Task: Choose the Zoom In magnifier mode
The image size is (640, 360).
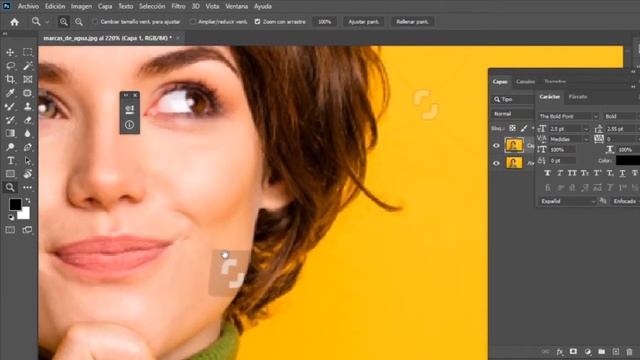Action: 63,22
